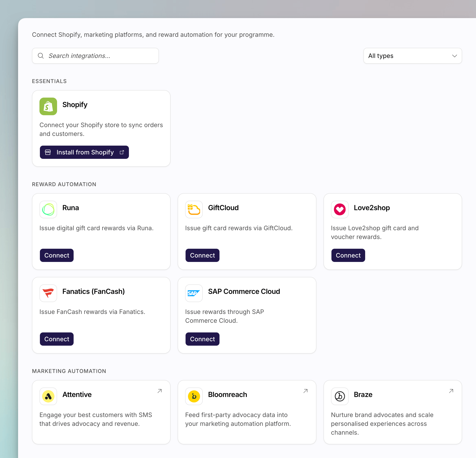Connect the Runa integration
476x458 pixels.
57,255
